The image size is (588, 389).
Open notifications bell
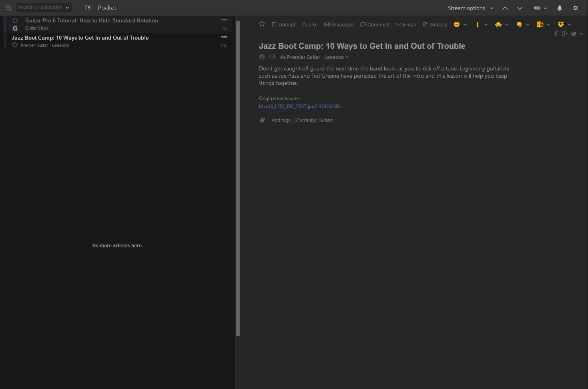(560, 8)
